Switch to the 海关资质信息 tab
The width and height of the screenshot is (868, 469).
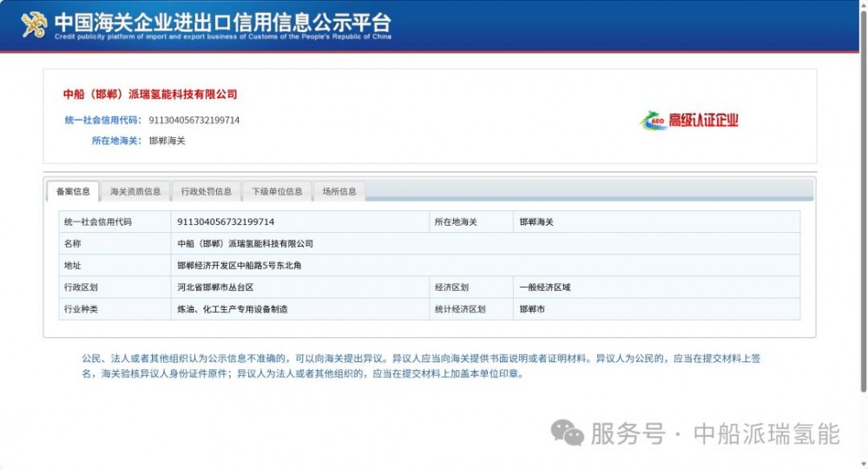click(135, 192)
